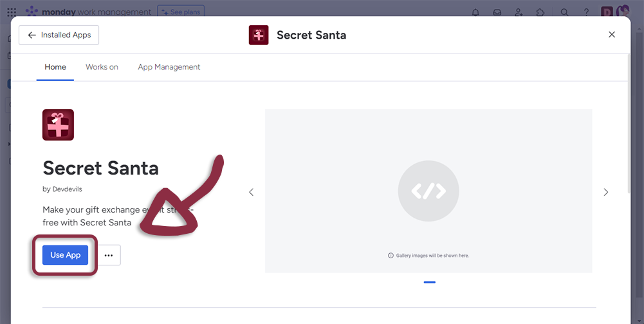Go back to Installed Apps
This screenshot has height=324, width=644.
[x=59, y=35]
